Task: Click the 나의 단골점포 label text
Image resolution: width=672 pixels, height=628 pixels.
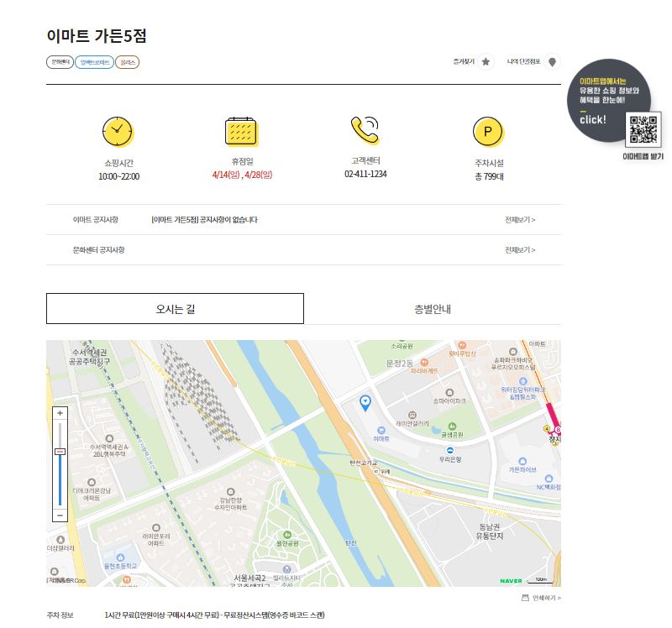Action: tap(523, 61)
